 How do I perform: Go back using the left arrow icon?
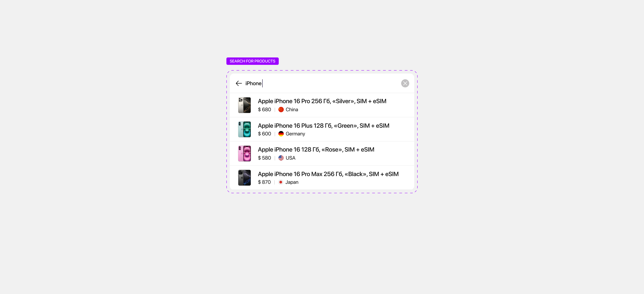239,83
